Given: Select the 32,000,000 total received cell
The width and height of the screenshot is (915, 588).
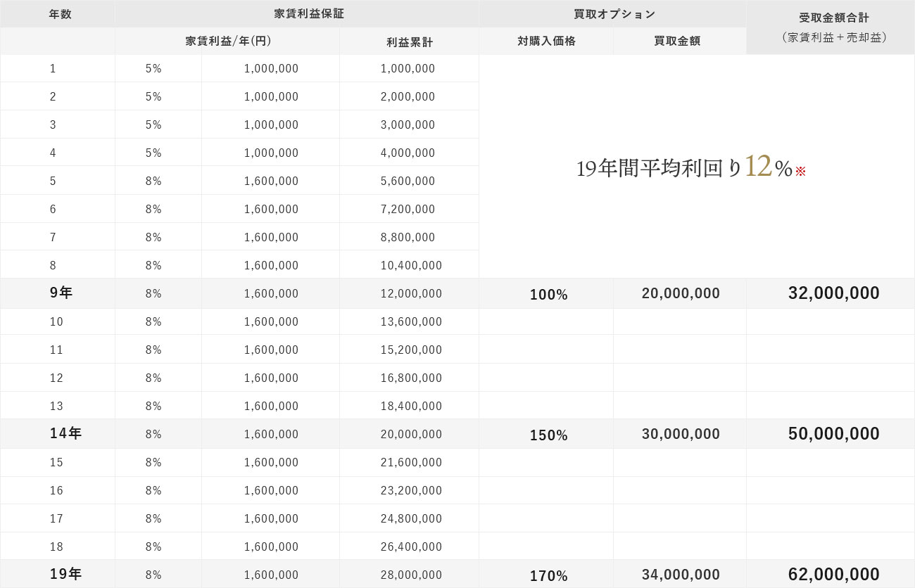Looking at the screenshot, I should [833, 293].
